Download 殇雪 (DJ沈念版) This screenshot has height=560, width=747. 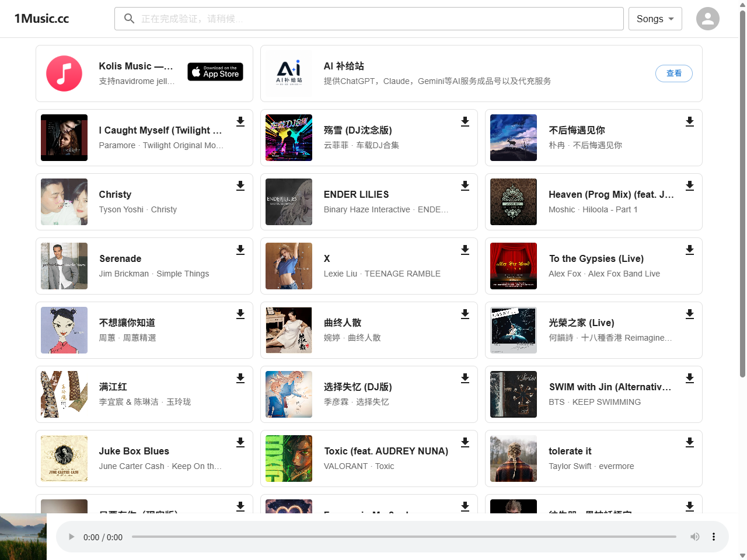point(465,121)
